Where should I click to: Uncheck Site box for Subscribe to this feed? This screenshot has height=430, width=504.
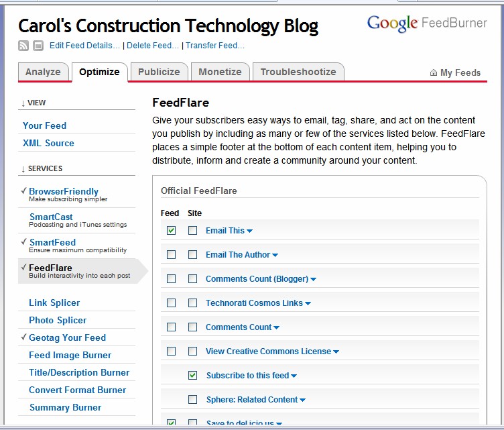click(192, 375)
